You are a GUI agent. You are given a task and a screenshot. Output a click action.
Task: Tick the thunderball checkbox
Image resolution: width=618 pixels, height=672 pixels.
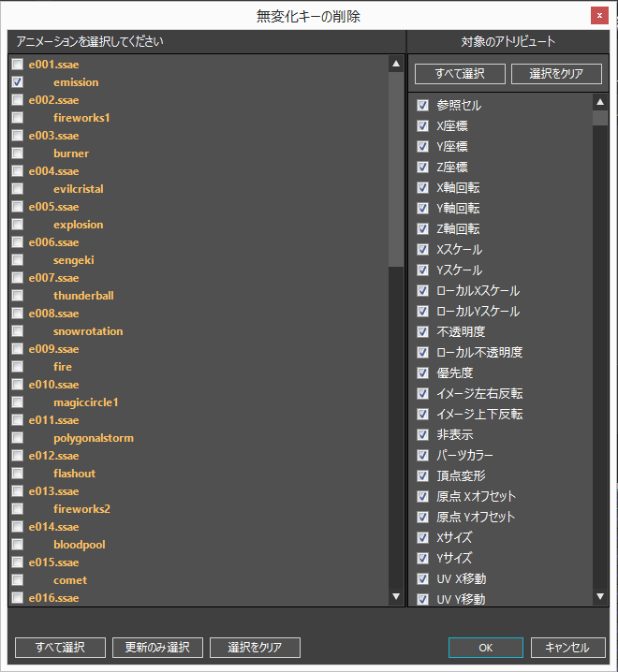coord(17,295)
